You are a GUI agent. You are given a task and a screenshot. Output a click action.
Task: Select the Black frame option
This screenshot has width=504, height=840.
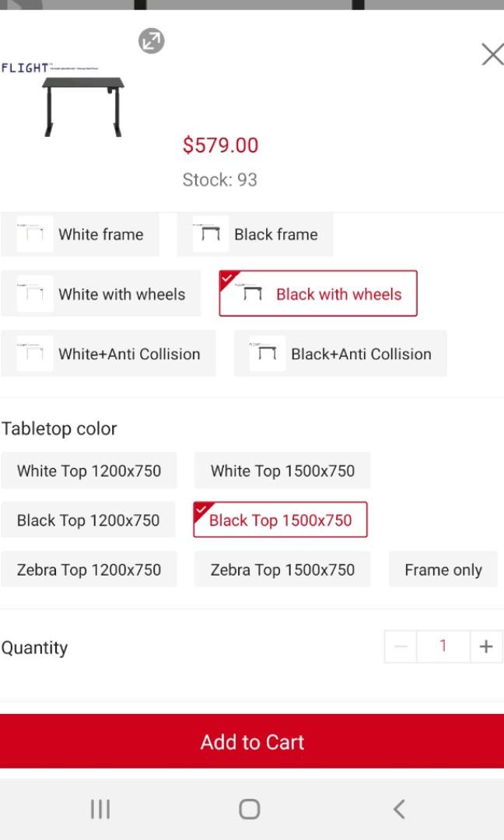[x=255, y=234]
